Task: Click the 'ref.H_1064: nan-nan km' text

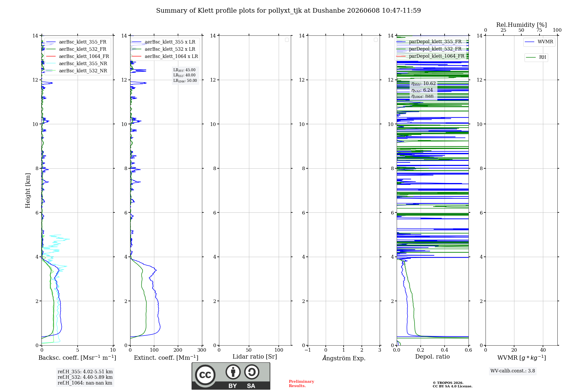Action: [x=85, y=383]
